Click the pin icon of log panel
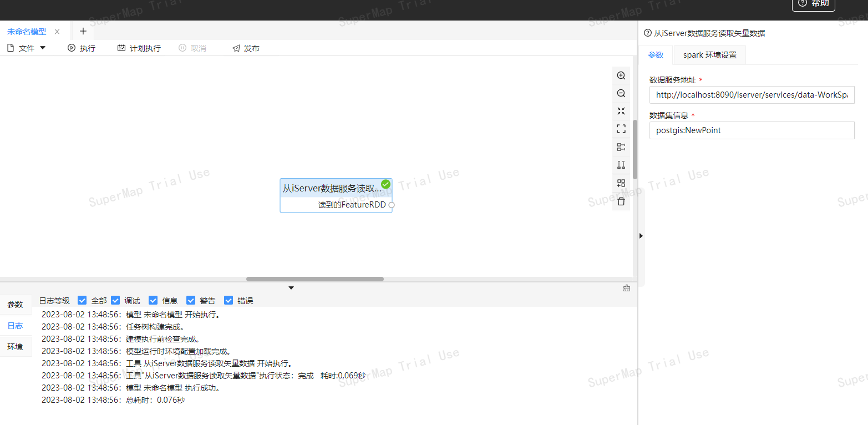Viewport: 868px width, 425px height. coord(627,288)
